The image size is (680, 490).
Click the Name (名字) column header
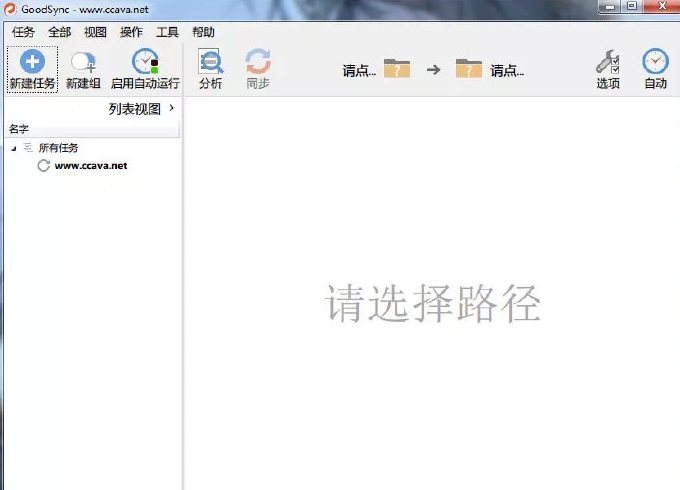(19, 129)
